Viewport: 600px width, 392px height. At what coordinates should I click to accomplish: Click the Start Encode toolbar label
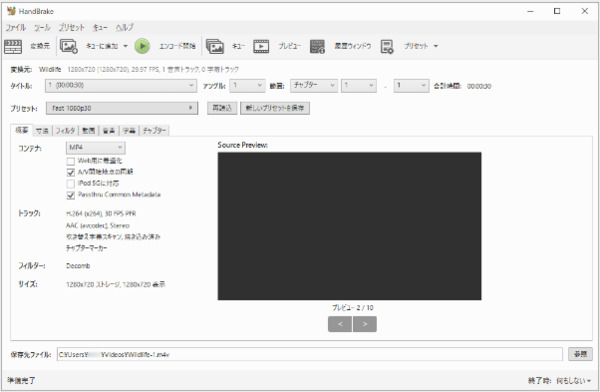click(x=177, y=46)
